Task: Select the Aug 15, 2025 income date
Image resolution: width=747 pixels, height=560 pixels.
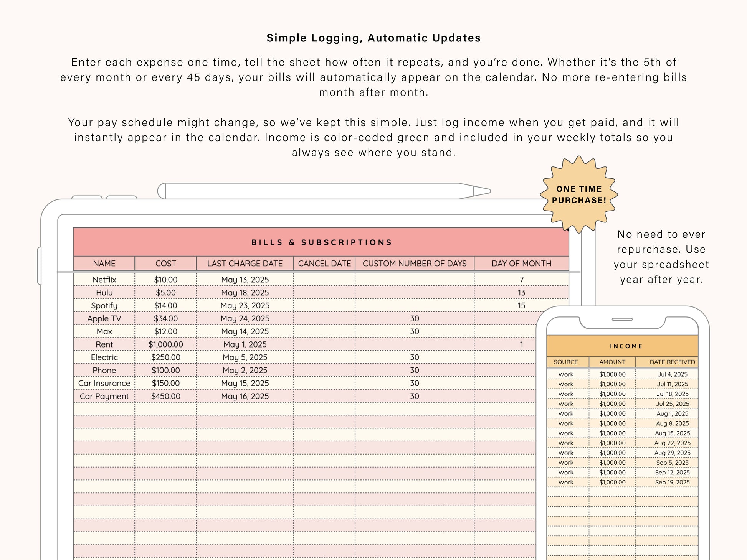Action: pyautogui.click(x=667, y=433)
